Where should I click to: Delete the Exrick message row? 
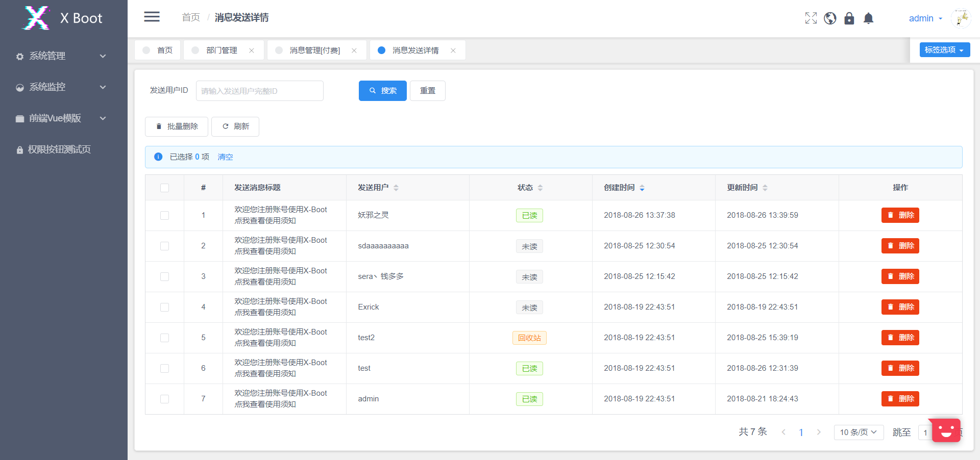click(900, 307)
